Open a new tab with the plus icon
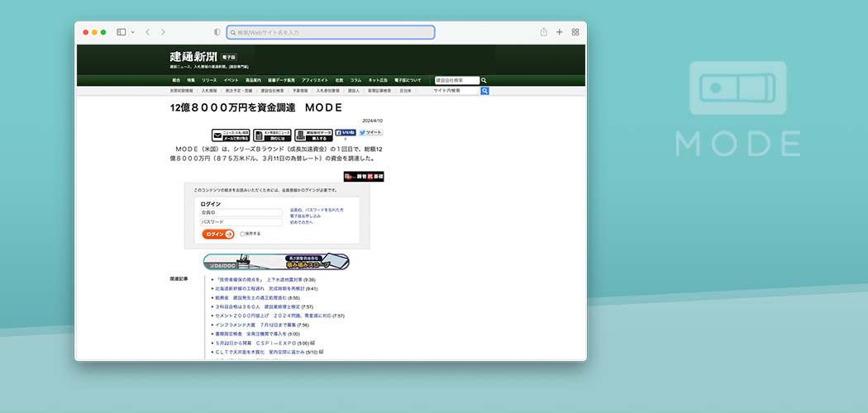The image size is (868, 413). pyautogui.click(x=560, y=32)
